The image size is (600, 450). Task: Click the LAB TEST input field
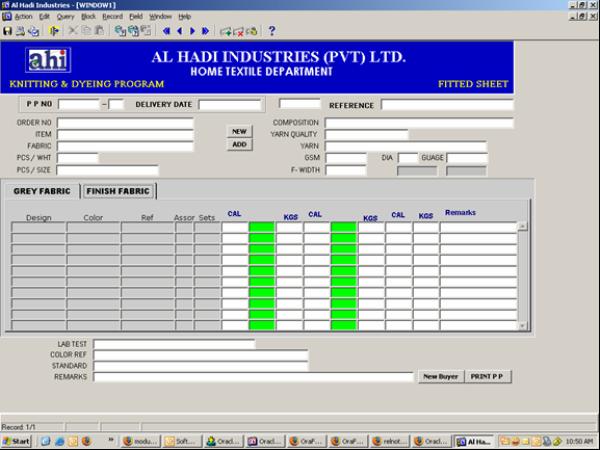tap(174, 344)
